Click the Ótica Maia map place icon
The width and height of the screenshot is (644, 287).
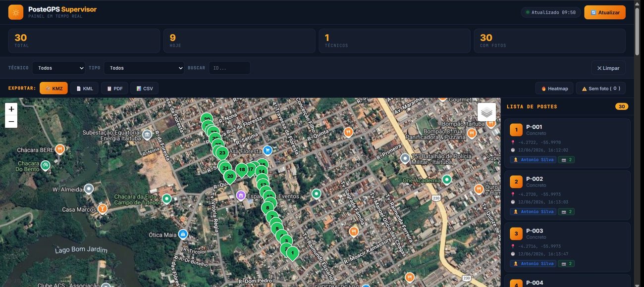point(183,234)
